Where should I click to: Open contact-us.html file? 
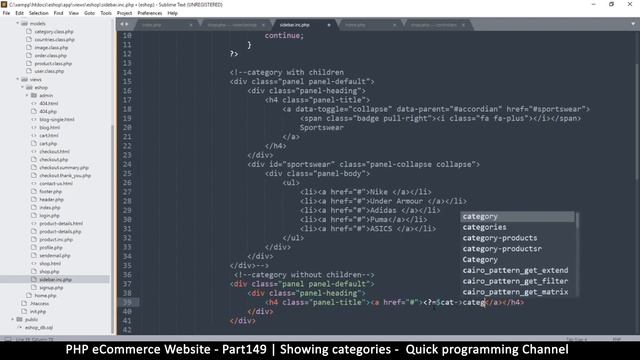pyautogui.click(x=56, y=183)
